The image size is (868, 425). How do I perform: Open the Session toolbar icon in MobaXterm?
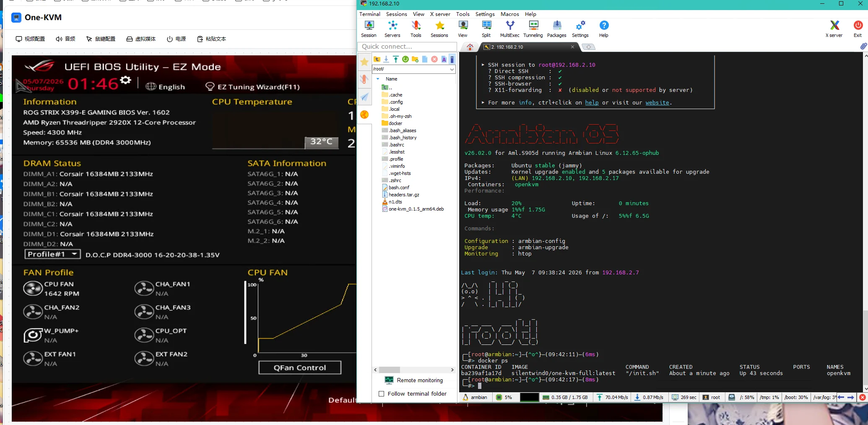[369, 29]
